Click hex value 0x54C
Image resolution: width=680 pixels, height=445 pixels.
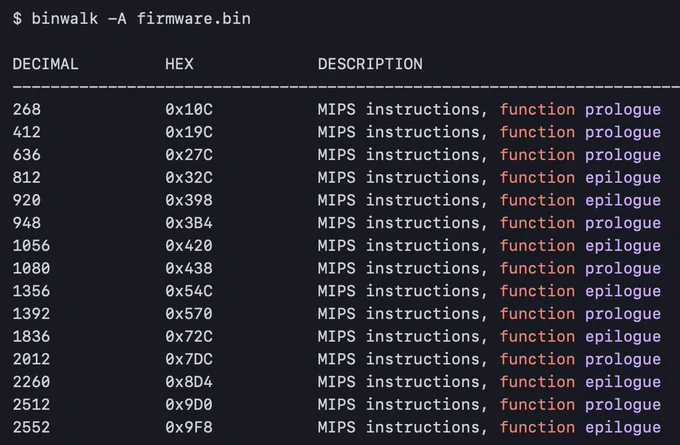coord(189,291)
